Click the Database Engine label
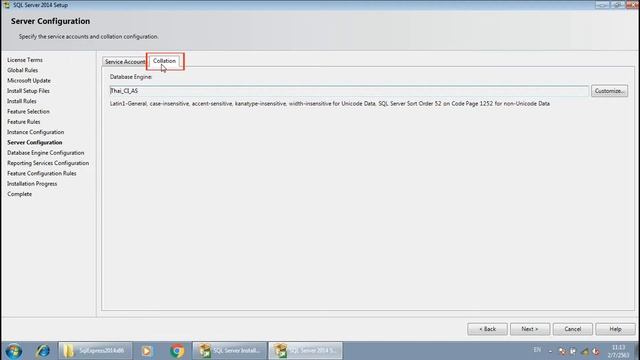Image resolution: width=640 pixels, height=360 pixels. (x=131, y=77)
